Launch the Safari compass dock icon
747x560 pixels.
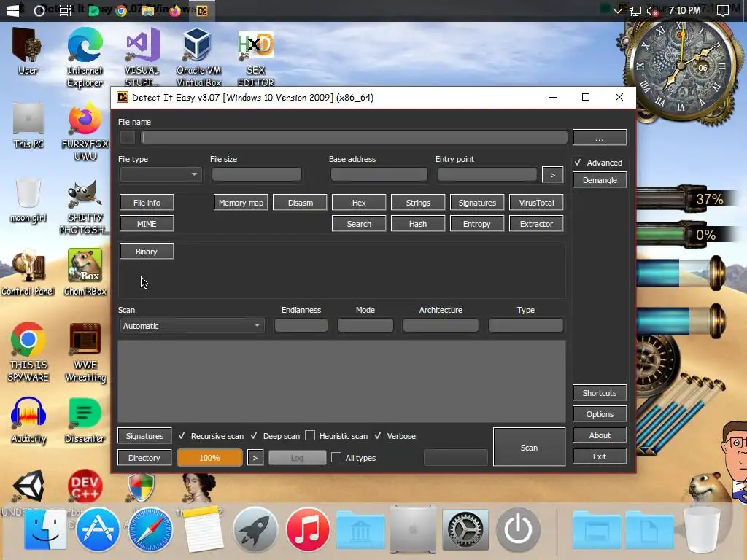coord(150,529)
